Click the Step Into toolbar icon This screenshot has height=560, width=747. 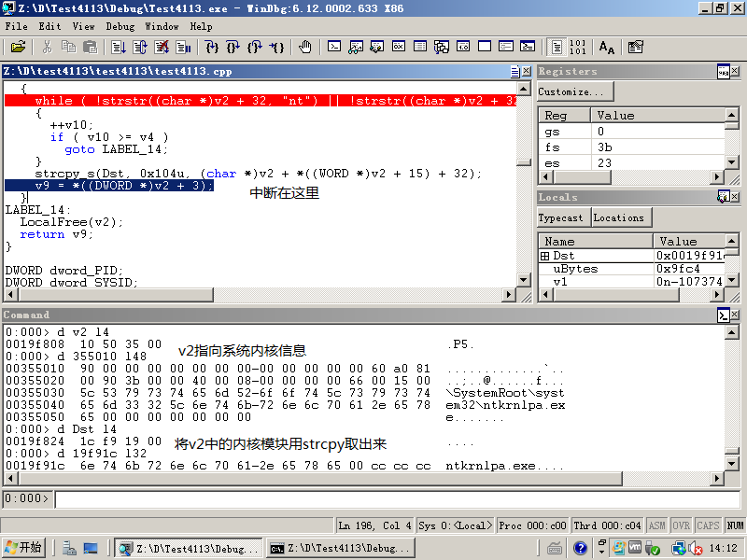pyautogui.click(x=212, y=48)
